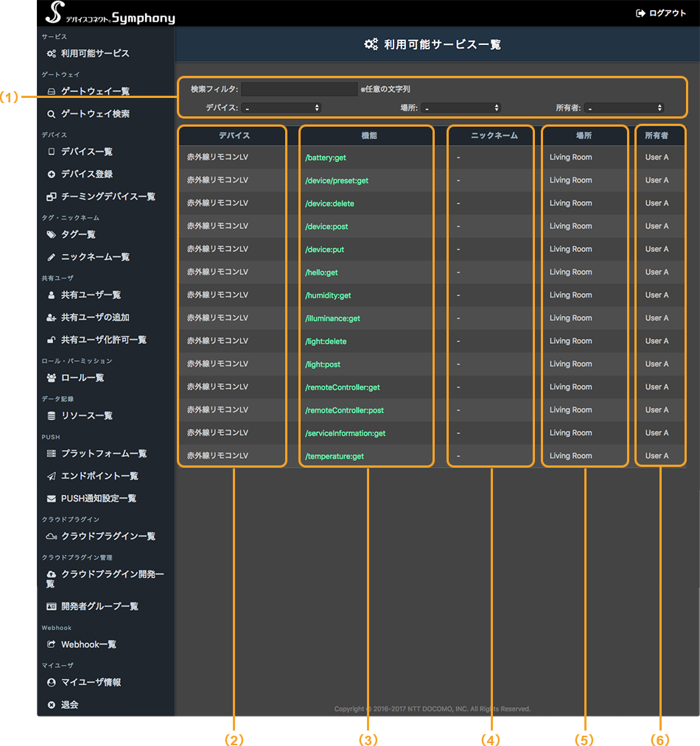Select ゲートウェイ検索 in the sidebar
This screenshot has height=746, width=700.
pos(95,113)
